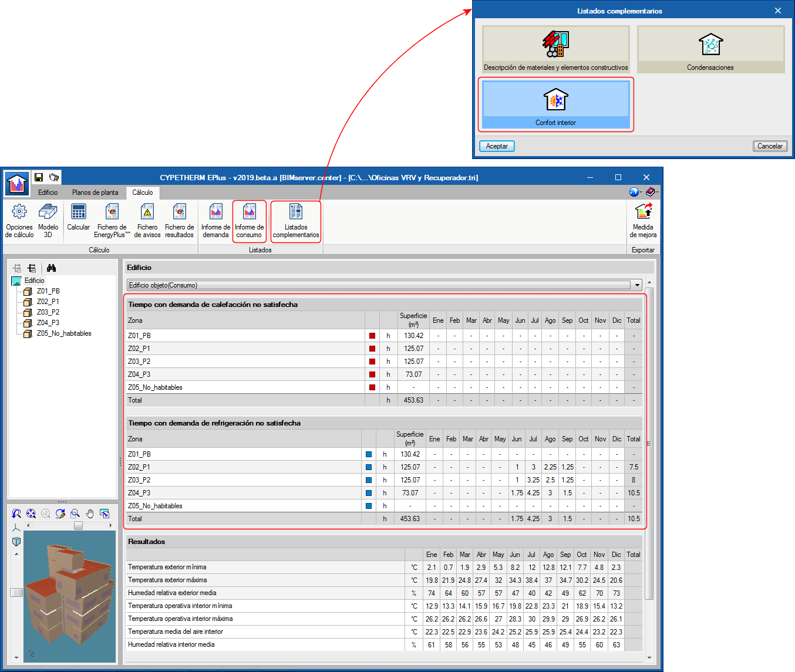Close the Listados complementarios dialog

point(778,11)
